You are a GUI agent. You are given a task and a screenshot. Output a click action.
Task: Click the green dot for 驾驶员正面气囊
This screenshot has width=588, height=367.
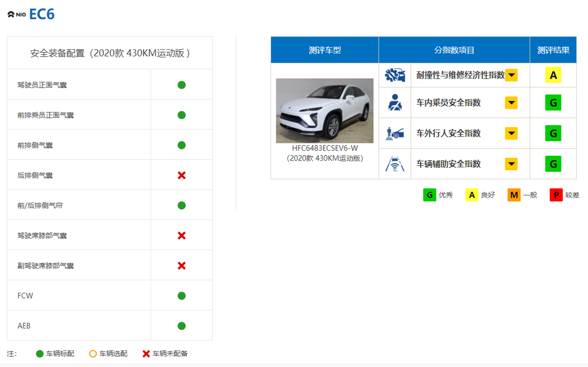181,85
